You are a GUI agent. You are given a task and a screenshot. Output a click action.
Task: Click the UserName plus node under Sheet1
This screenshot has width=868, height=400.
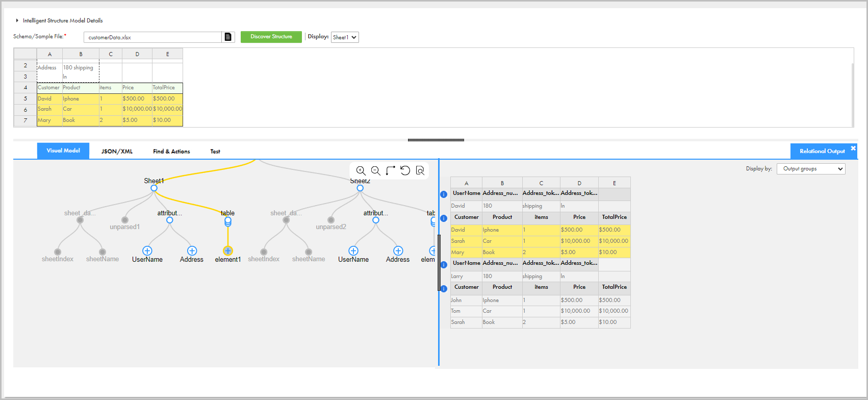tap(147, 251)
